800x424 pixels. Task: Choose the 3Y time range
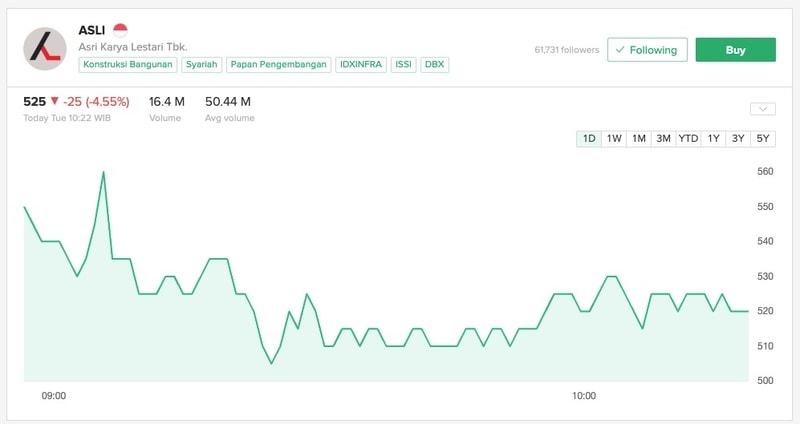click(x=738, y=139)
